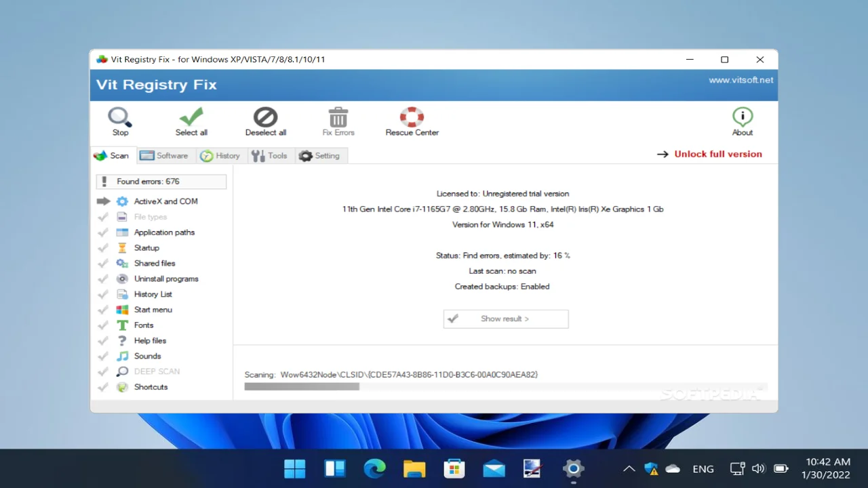The height and width of the screenshot is (488, 868).
Task: Select the Startup hourglass icon
Action: [122, 248]
